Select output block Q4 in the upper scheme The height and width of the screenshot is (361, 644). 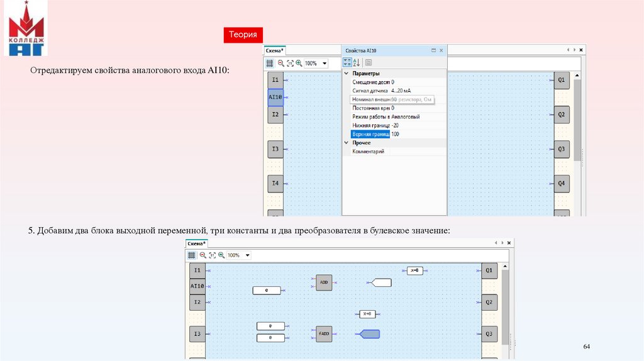point(562,183)
